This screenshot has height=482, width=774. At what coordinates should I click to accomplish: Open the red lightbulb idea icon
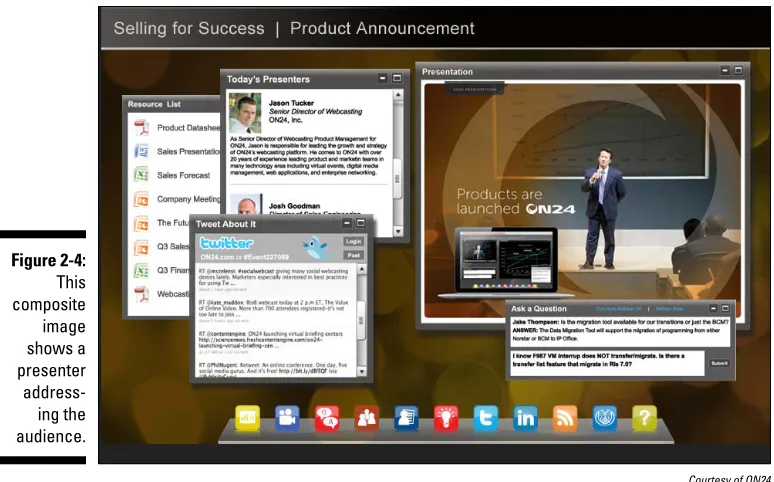(446, 418)
